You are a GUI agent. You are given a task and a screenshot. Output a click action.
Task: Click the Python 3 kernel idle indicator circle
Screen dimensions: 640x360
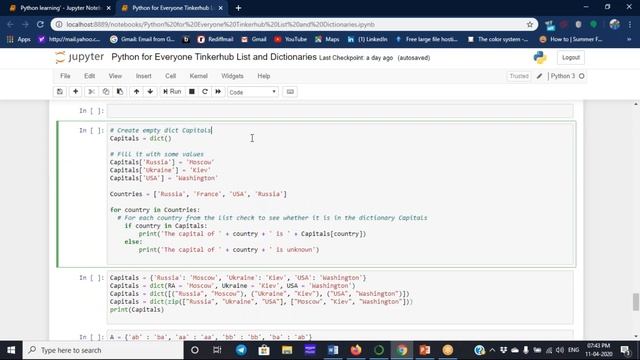pos(582,76)
